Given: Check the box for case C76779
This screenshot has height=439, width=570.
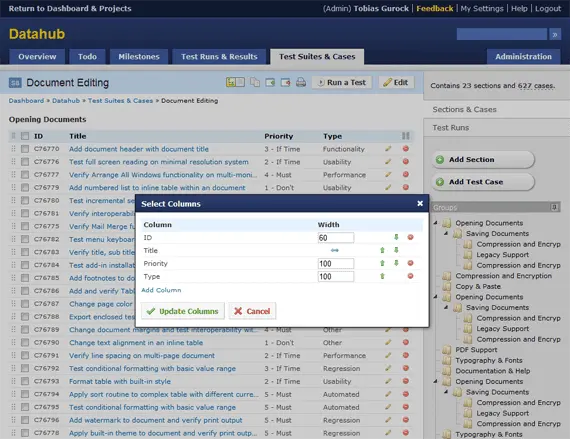Looking at the screenshot, I should click(x=25, y=188).
